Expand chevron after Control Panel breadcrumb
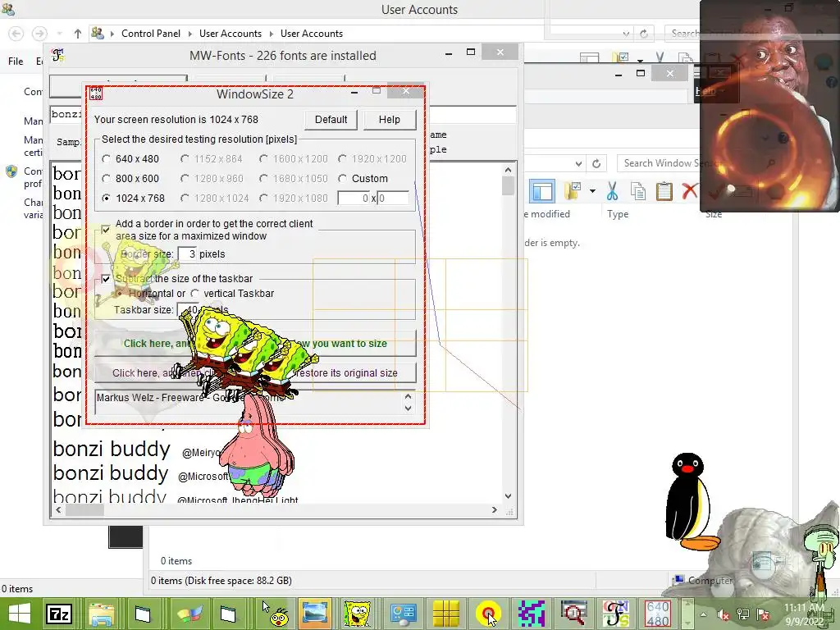This screenshot has width=840, height=630. click(x=189, y=34)
